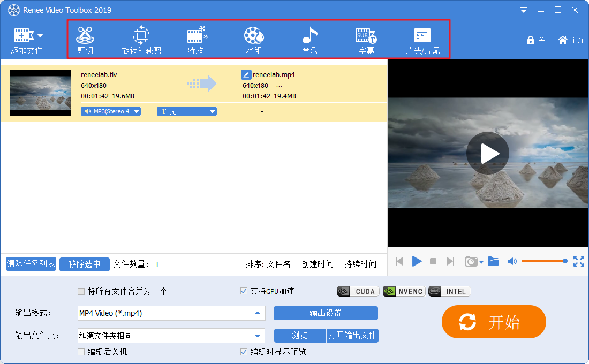Adjust the orange volume slider

[543, 261]
